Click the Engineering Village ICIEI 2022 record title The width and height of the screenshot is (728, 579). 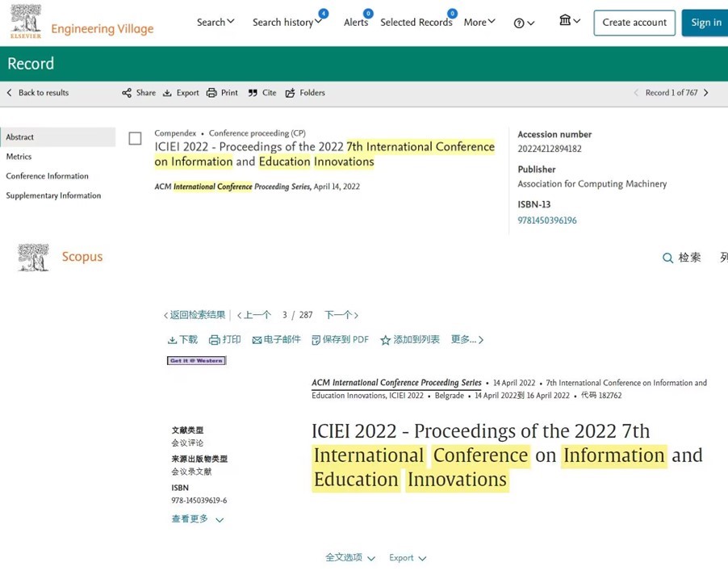point(324,154)
